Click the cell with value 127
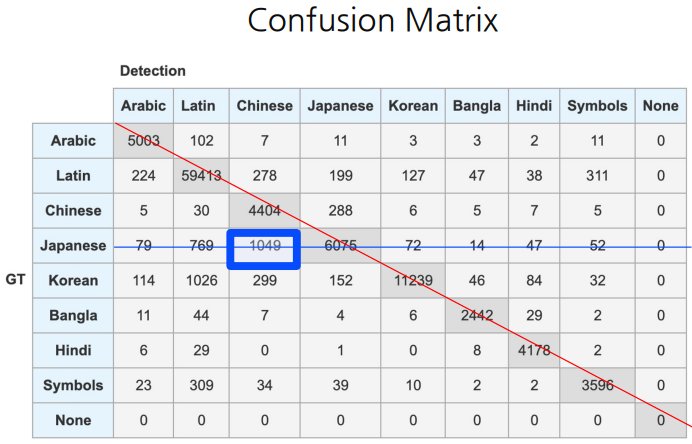The image size is (692, 444). [413, 176]
